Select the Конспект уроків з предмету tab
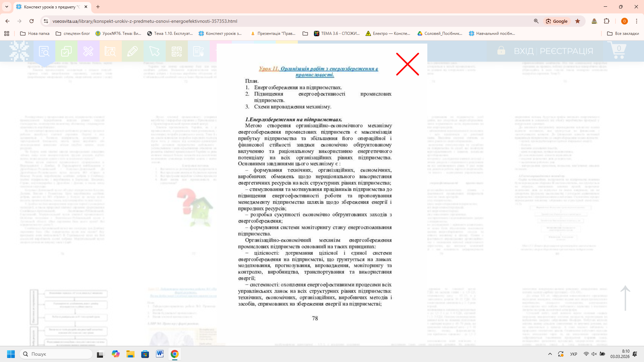The width and height of the screenshot is (644, 362). (52, 7)
